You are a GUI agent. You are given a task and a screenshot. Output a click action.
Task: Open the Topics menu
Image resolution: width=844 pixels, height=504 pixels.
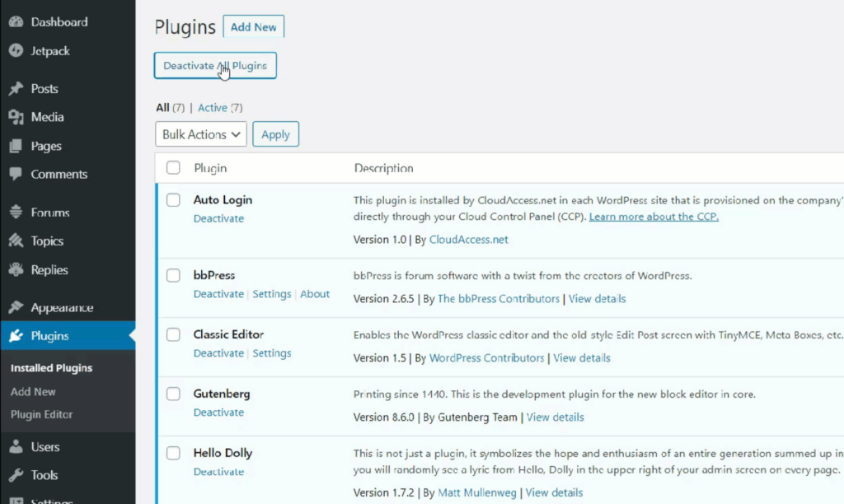tap(47, 241)
